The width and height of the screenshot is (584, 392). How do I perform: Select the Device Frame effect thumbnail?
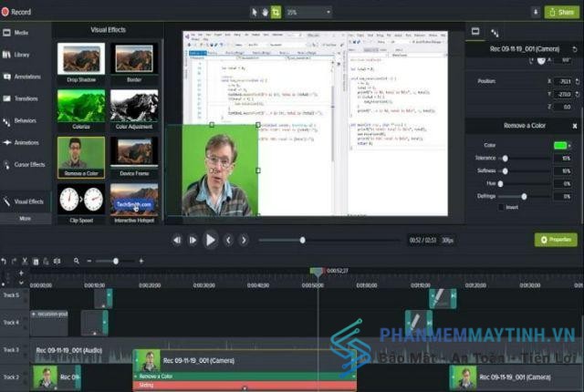pyautogui.click(x=134, y=157)
